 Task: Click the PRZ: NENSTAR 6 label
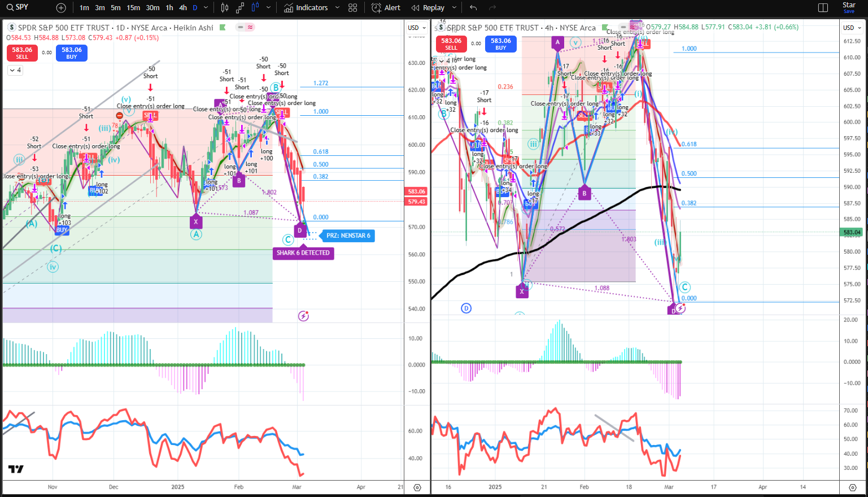coord(347,236)
